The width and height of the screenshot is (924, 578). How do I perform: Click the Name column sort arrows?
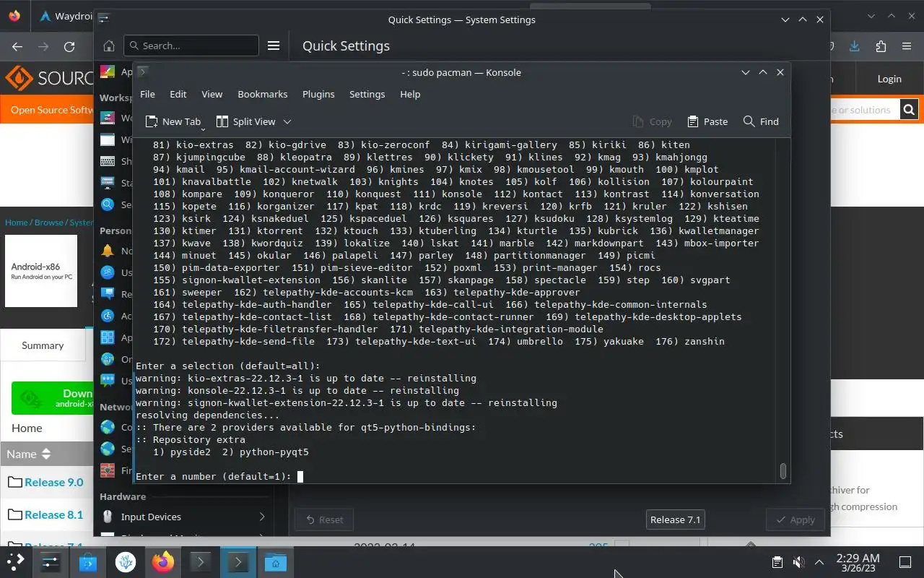click(x=46, y=454)
